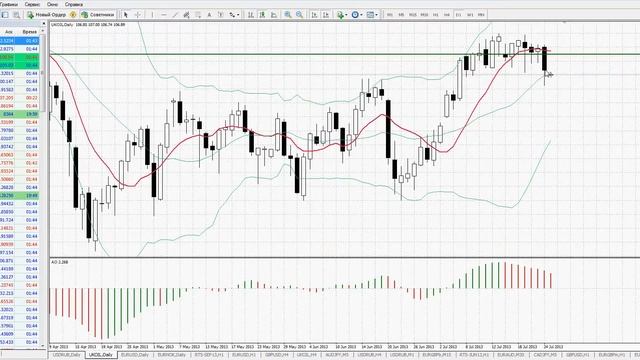This screenshot has width=640, height=360.
Task: Select the equidistant channel tool
Action: 187,15
